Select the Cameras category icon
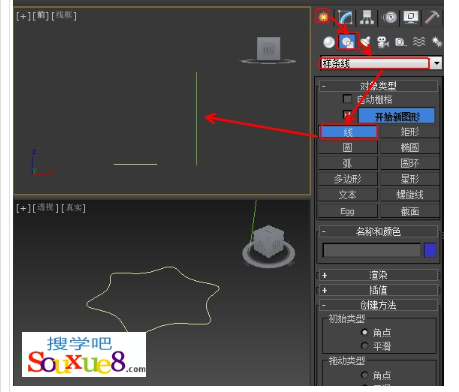Image resolution: width=459 pixels, height=392 pixels. pos(383,42)
